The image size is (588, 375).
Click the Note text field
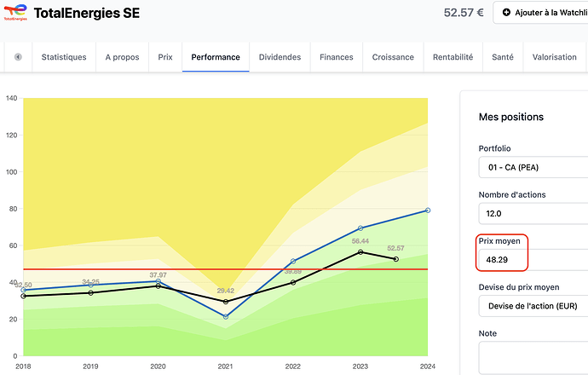(x=533, y=358)
